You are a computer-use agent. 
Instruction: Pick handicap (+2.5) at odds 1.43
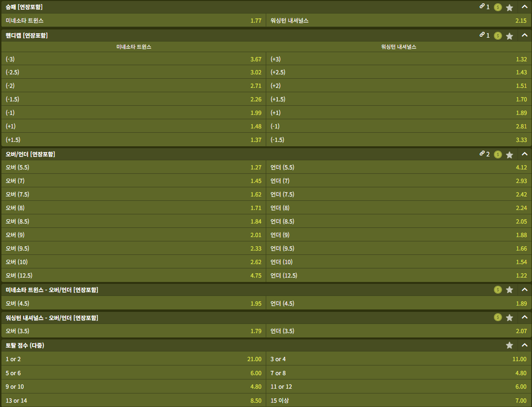[x=399, y=72]
